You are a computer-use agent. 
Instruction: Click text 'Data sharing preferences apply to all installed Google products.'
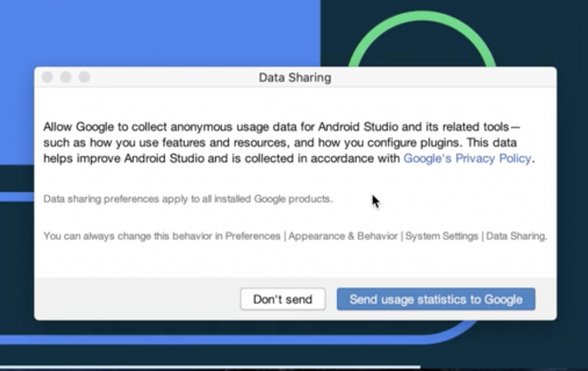(188, 199)
